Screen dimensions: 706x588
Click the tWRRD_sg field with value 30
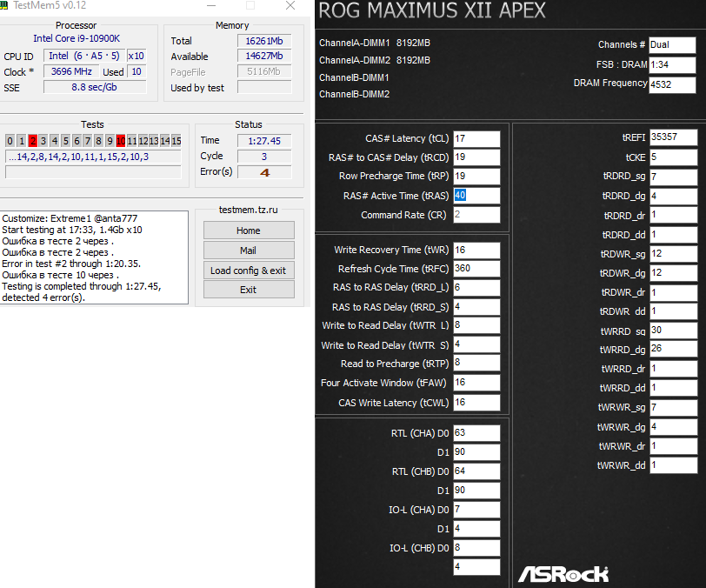[x=673, y=331]
